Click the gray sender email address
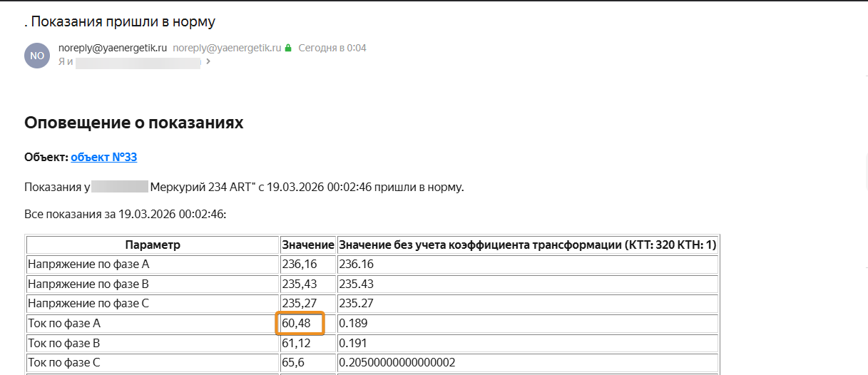Viewport: 868px width, 375px height. click(227, 48)
